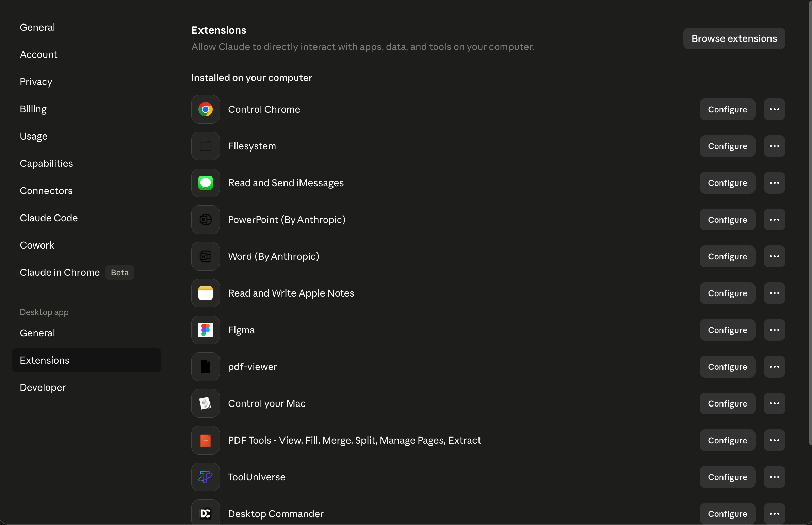Configure the Desktop Commander extension
Image resolution: width=812 pixels, height=525 pixels.
[x=728, y=514]
